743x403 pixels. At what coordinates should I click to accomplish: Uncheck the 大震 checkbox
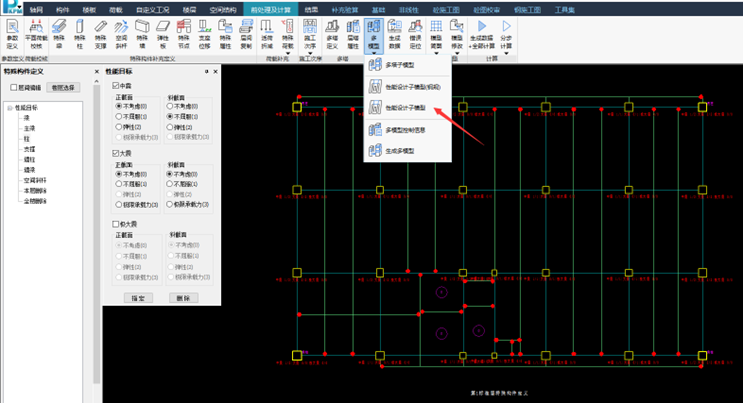pos(116,153)
